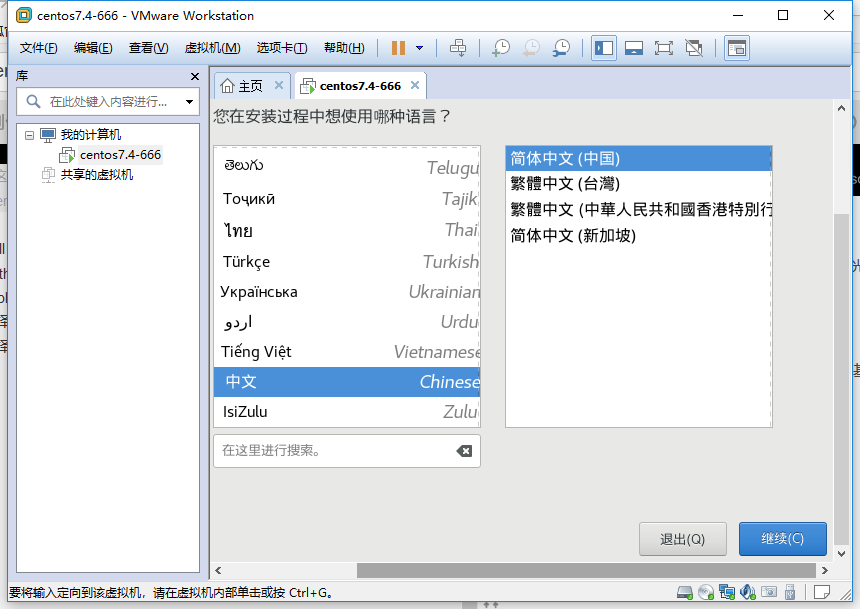Open the 文件(F) menu
Image resolution: width=860 pixels, height=609 pixels.
[38, 48]
